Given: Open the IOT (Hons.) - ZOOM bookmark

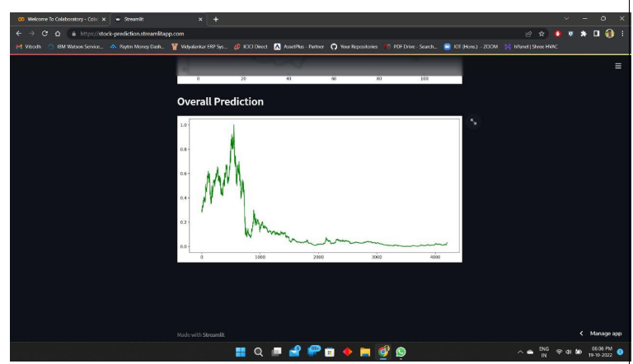Looking at the screenshot, I should pos(471,47).
